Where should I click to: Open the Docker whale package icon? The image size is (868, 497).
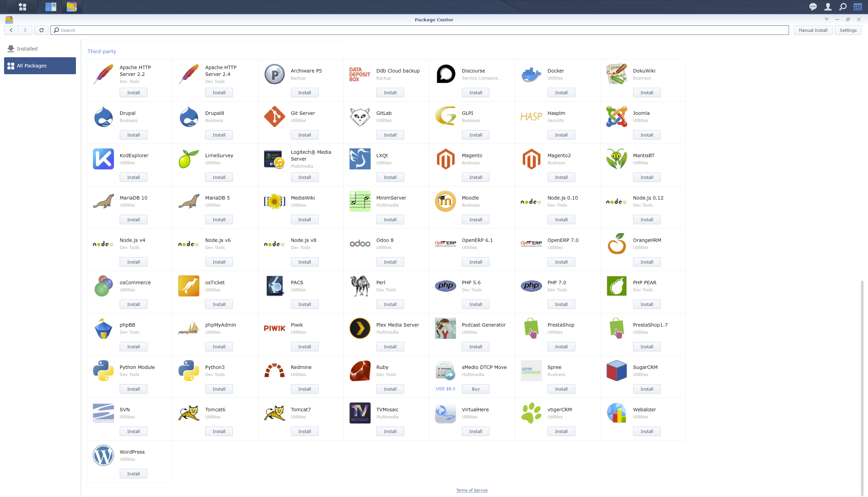(531, 74)
